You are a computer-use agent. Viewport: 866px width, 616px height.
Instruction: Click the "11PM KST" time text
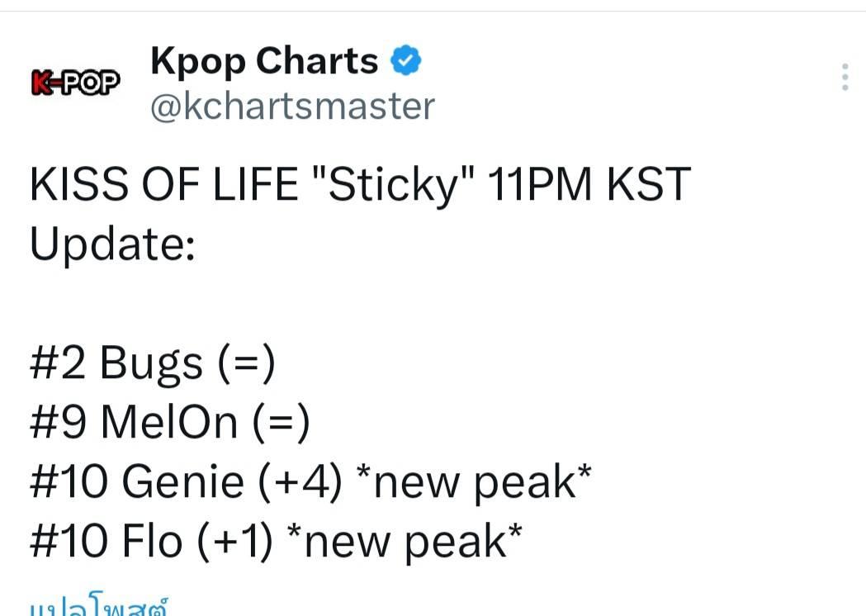pyautogui.click(x=589, y=185)
